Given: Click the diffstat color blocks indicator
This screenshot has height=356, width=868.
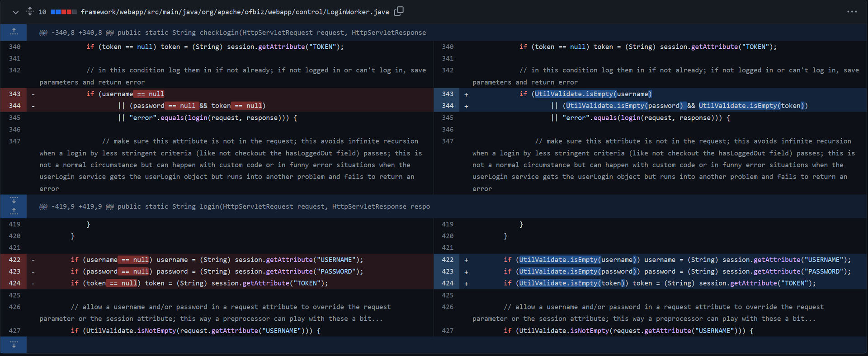Looking at the screenshot, I should [x=63, y=12].
